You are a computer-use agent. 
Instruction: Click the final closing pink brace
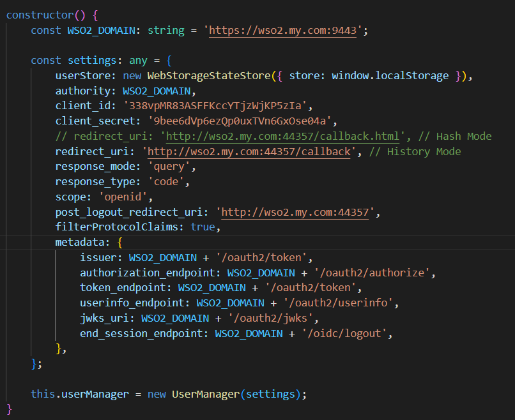(9, 410)
